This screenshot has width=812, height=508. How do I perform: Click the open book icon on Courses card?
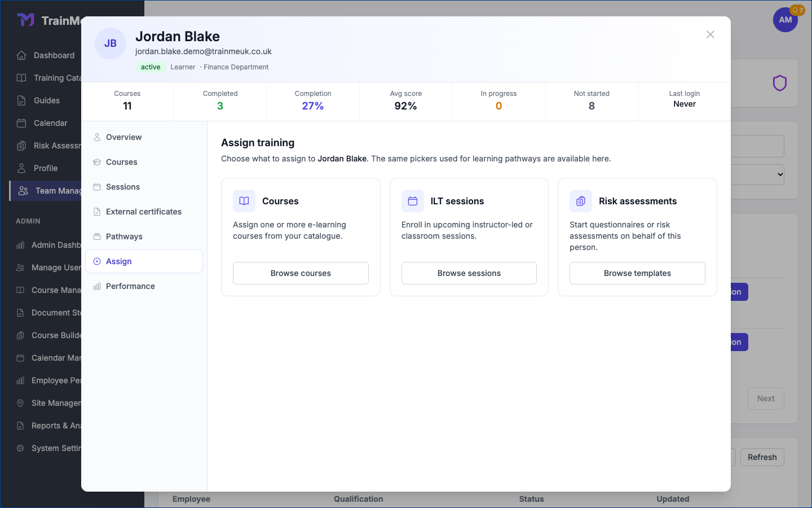[x=244, y=201]
